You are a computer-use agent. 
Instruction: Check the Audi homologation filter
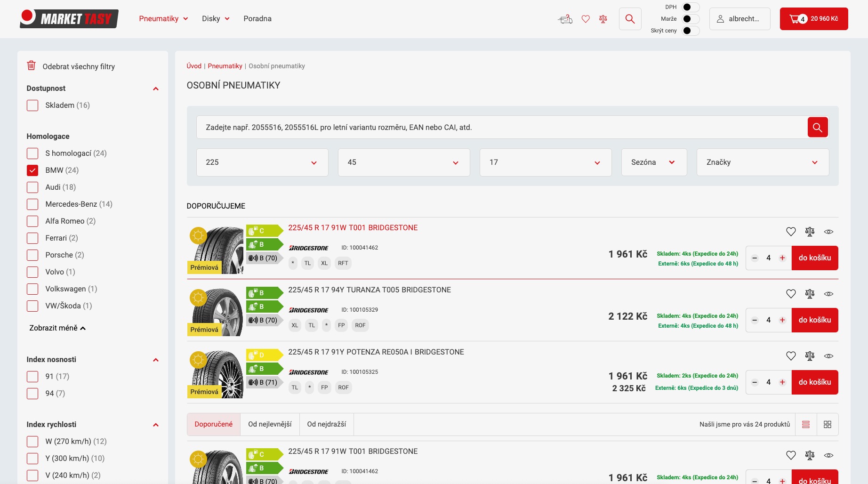tap(32, 187)
